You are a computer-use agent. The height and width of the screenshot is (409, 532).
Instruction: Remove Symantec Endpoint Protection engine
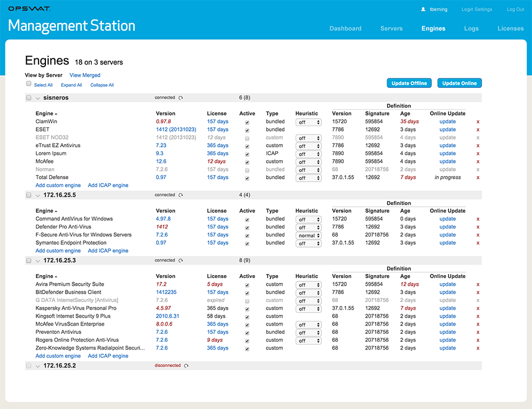478,243
